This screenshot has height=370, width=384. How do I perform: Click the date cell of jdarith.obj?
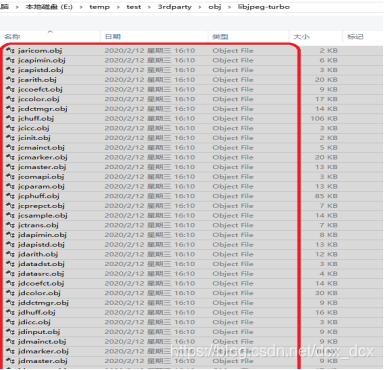(x=150, y=254)
